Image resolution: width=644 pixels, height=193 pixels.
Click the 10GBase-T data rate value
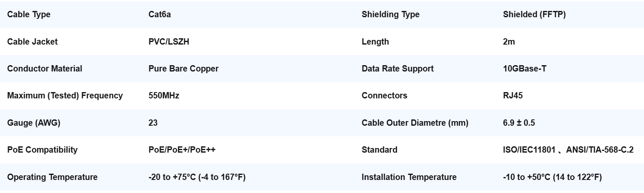[x=525, y=69]
